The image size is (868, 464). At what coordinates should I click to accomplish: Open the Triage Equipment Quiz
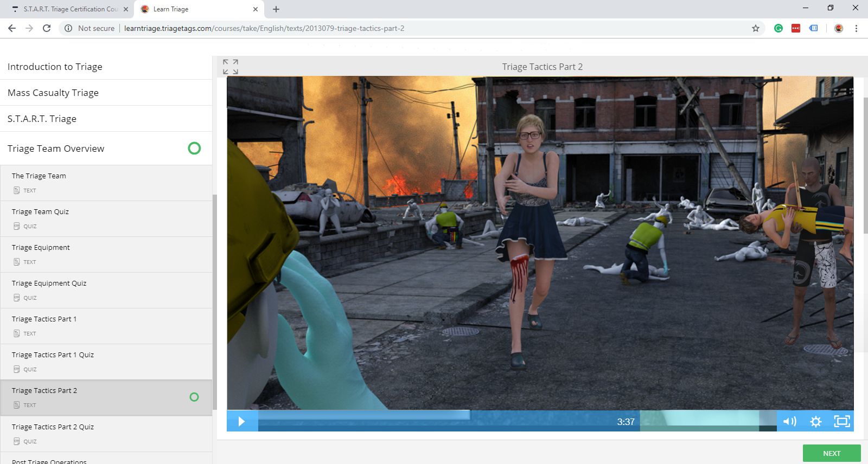(106, 291)
